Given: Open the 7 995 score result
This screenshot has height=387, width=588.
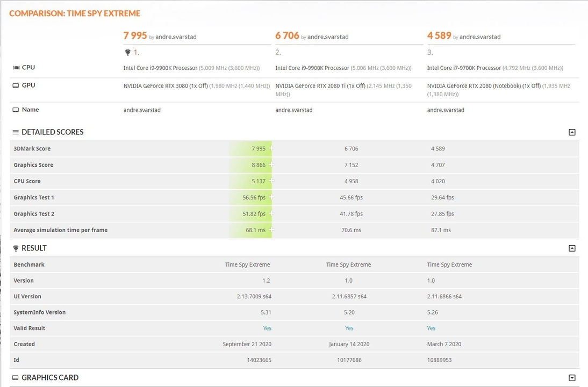Looking at the screenshot, I should 135,35.
